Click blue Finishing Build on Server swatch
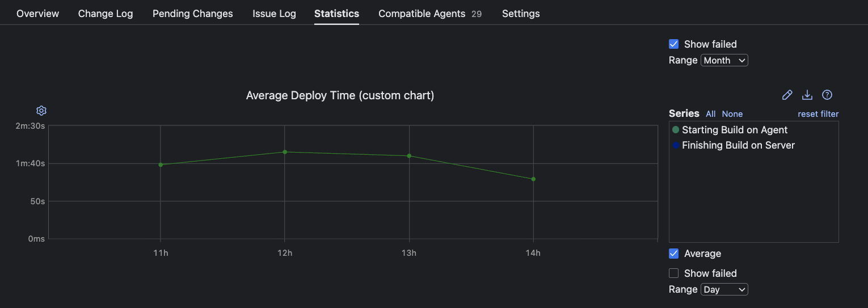This screenshot has width=868, height=308. tap(676, 145)
